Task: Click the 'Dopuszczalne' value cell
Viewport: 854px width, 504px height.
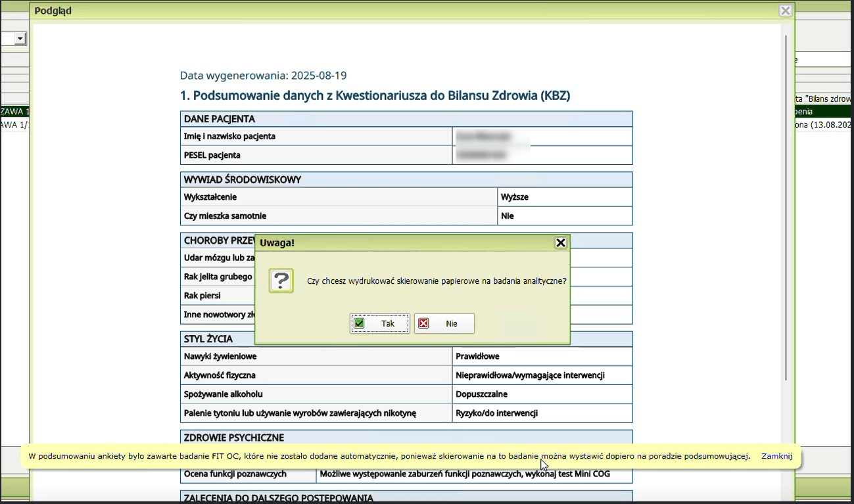Action: [x=542, y=394]
